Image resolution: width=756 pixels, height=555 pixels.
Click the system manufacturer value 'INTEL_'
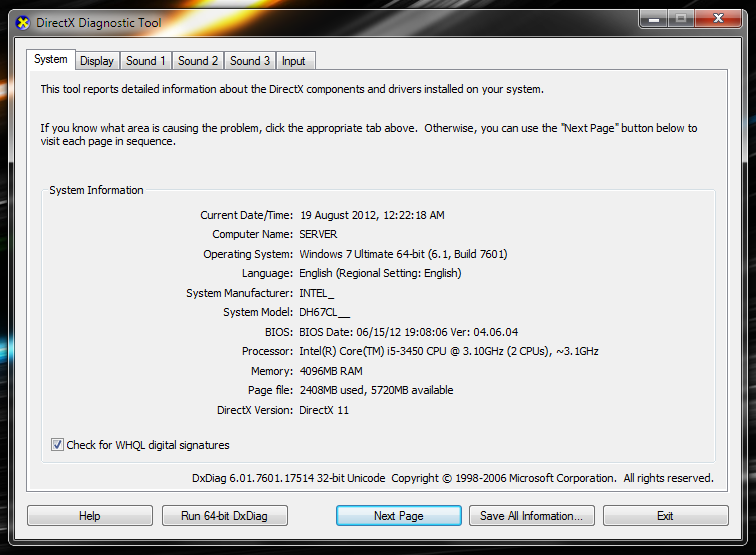(x=316, y=293)
